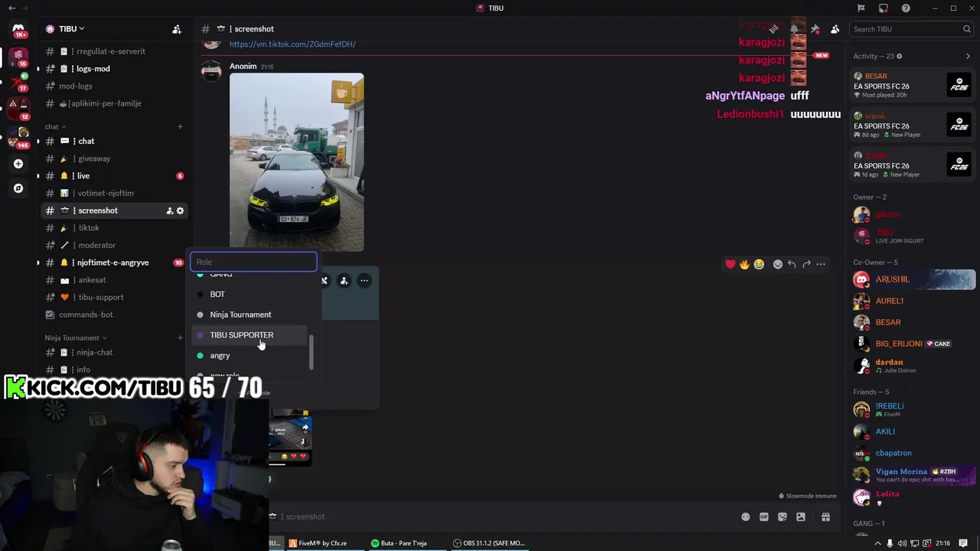React with fire emoji on message
The image size is (980, 551).
click(x=744, y=264)
